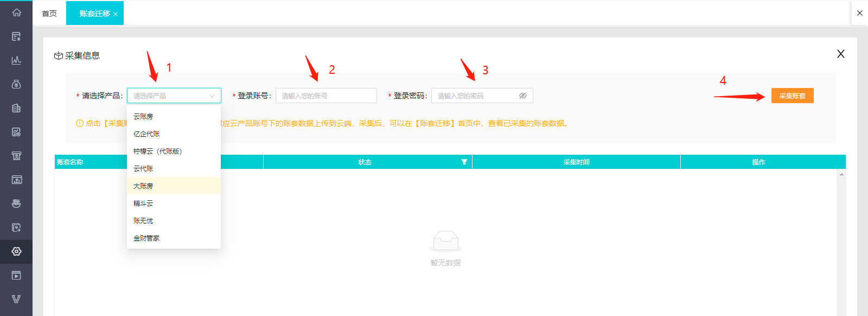Viewport: 868px width, 316px height.
Task: Click the 采集账套 button
Action: [793, 96]
